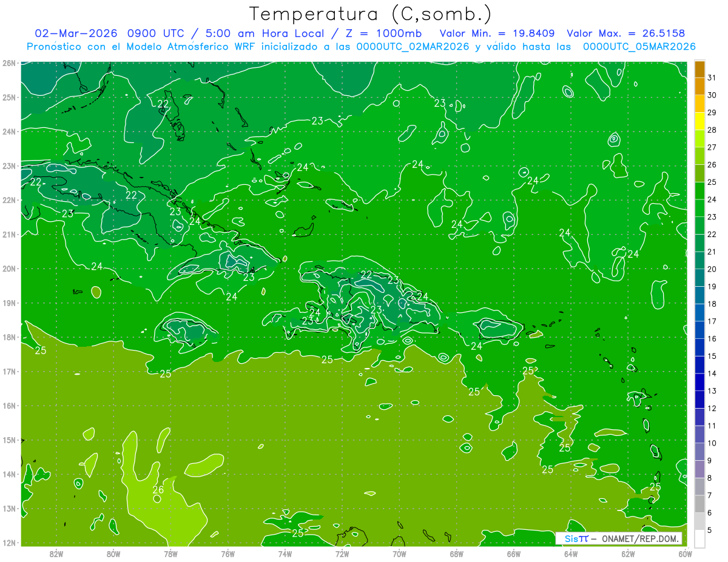Click the "60W" longitude axis label

pyautogui.click(x=685, y=553)
